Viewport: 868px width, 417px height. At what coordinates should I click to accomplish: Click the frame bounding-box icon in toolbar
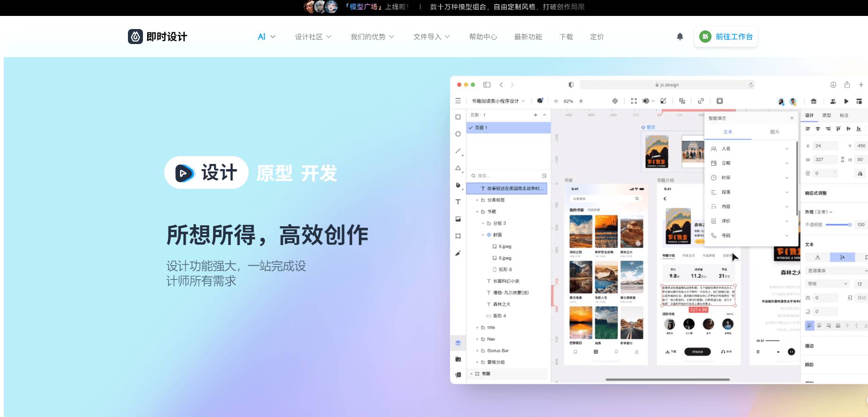(634, 101)
